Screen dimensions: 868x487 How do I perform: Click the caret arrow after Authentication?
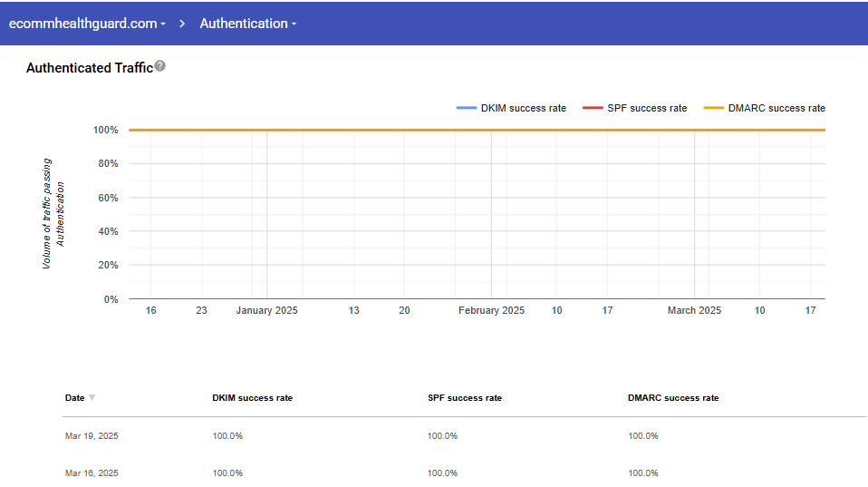(294, 24)
